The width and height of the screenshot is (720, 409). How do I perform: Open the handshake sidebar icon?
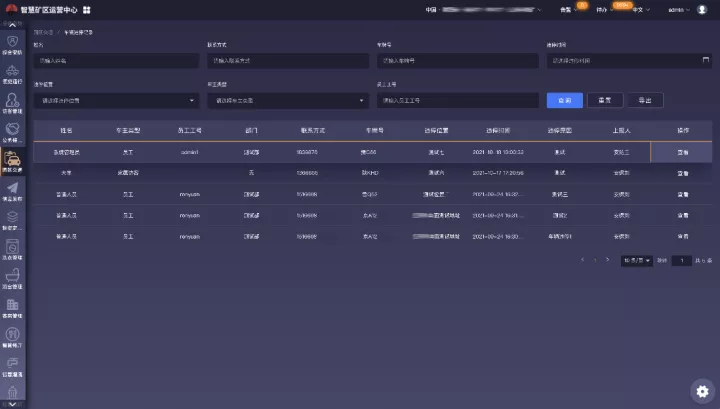pyautogui.click(x=12, y=129)
